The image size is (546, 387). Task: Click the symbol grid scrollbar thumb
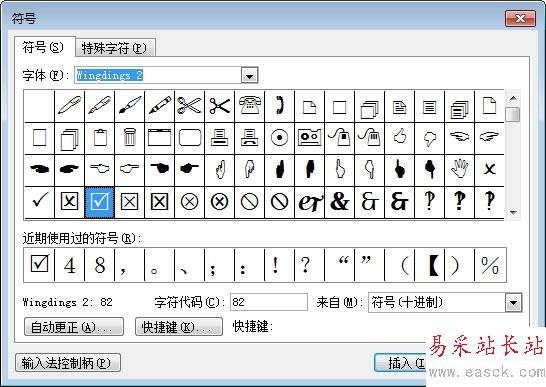pos(513,114)
